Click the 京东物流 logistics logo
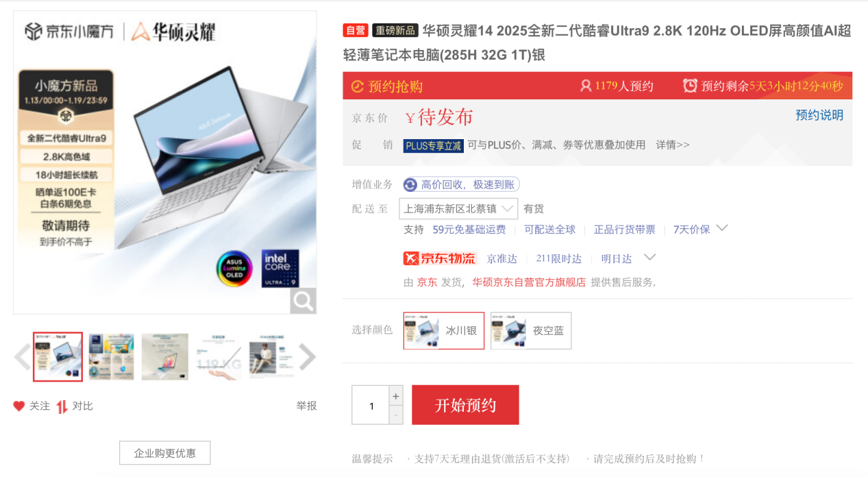 440,258
